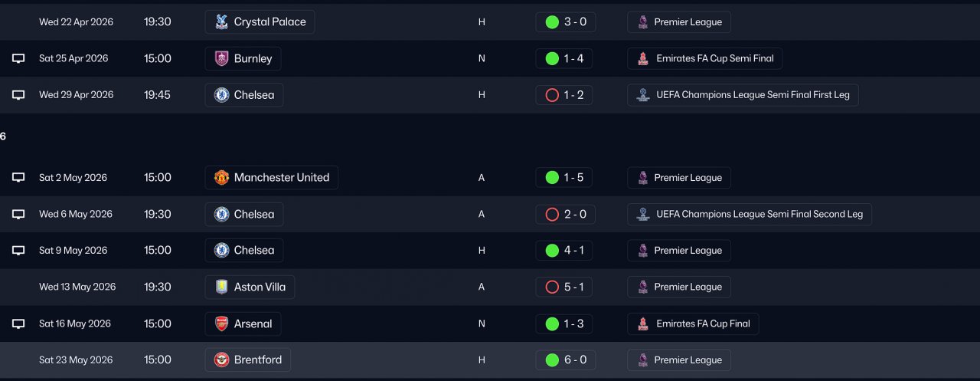Open the Burnley team page
Viewport: 980px width, 381px height.
pos(253,58)
